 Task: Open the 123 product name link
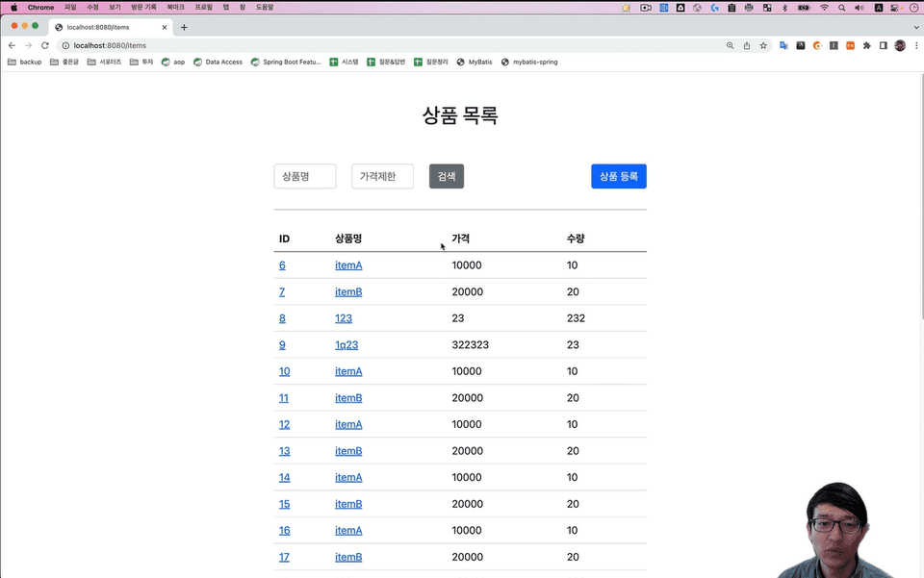344,317
